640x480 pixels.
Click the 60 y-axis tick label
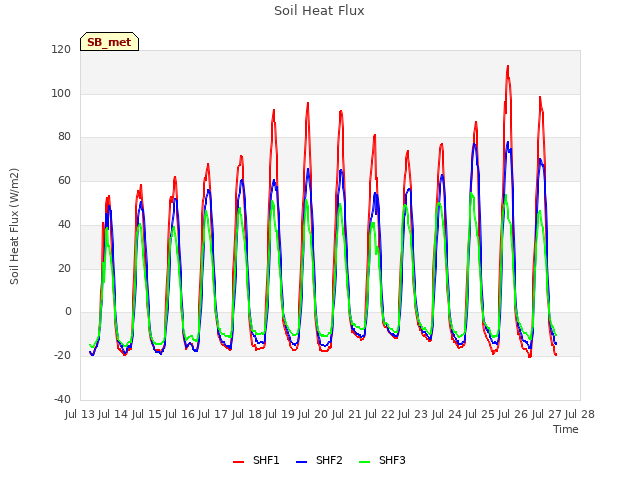(x=64, y=181)
